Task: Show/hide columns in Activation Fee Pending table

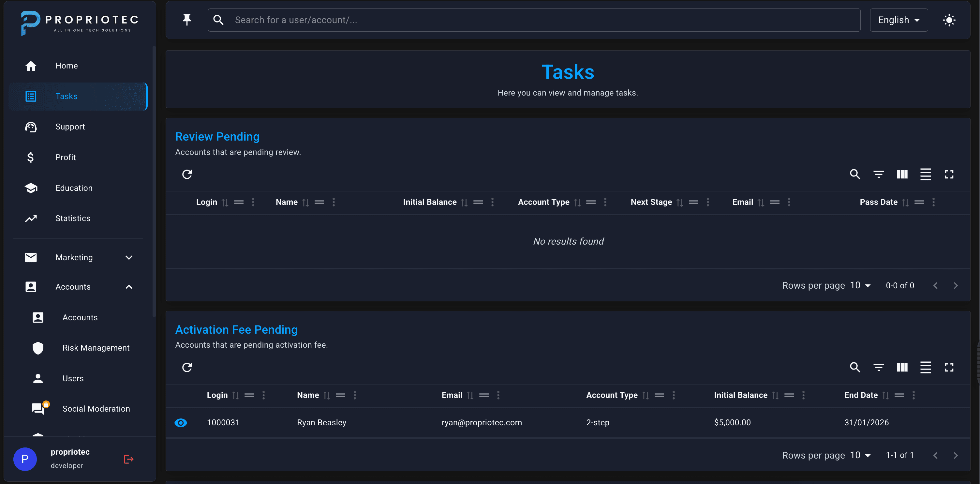Action: pyautogui.click(x=902, y=368)
